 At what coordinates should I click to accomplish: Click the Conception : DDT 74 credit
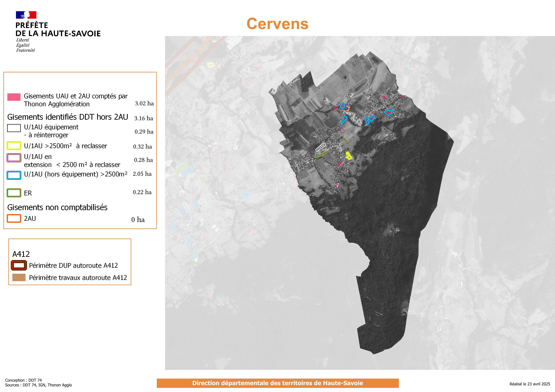pyautogui.click(x=23, y=380)
